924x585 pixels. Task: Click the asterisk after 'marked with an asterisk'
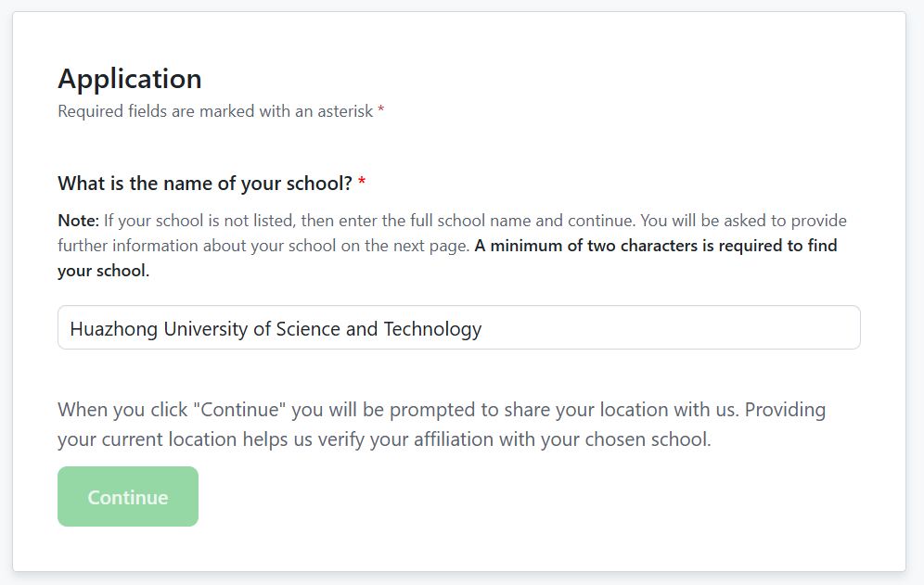point(379,110)
